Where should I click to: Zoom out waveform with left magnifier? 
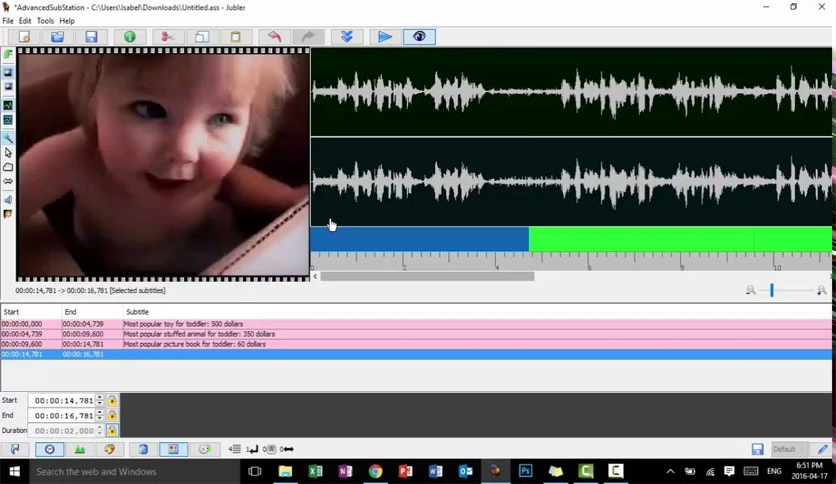pyautogui.click(x=751, y=290)
